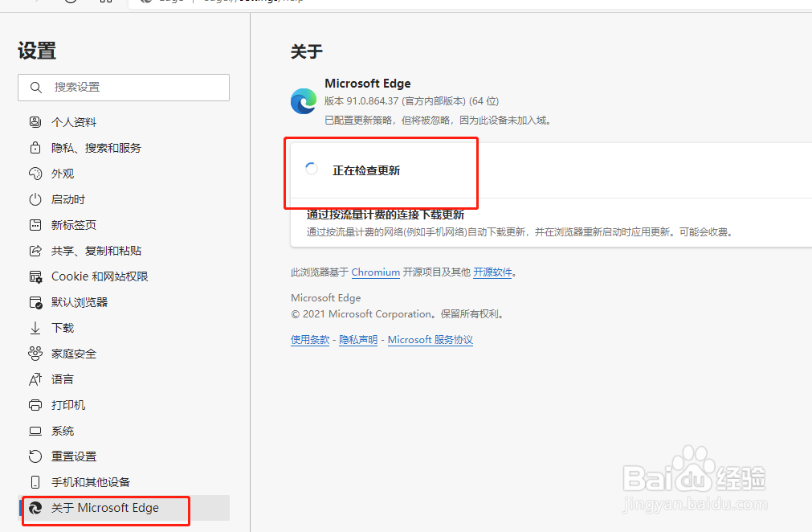Click the Cookie 和网站权限 icon
This screenshot has width=812, height=532.
tap(35, 276)
